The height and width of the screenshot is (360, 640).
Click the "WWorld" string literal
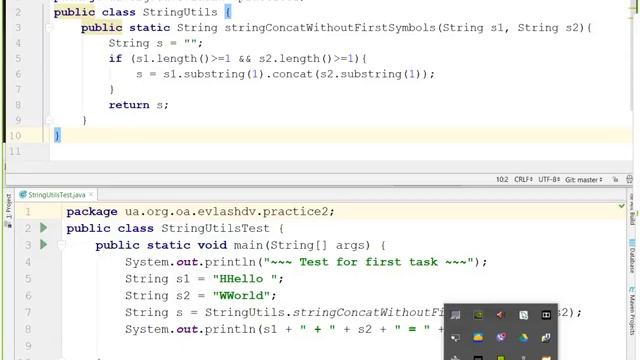coord(241,296)
